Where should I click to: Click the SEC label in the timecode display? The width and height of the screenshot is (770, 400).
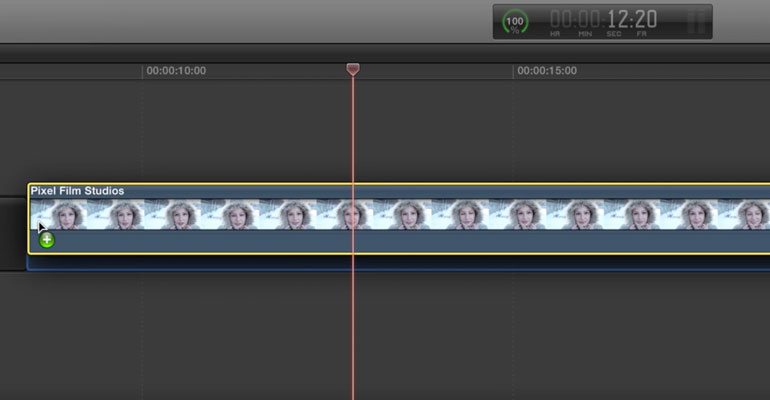tap(613, 34)
